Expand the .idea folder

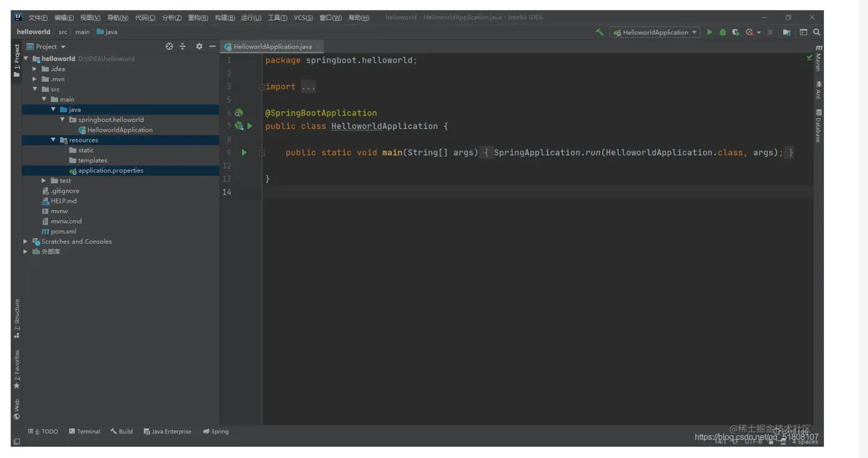[35, 69]
